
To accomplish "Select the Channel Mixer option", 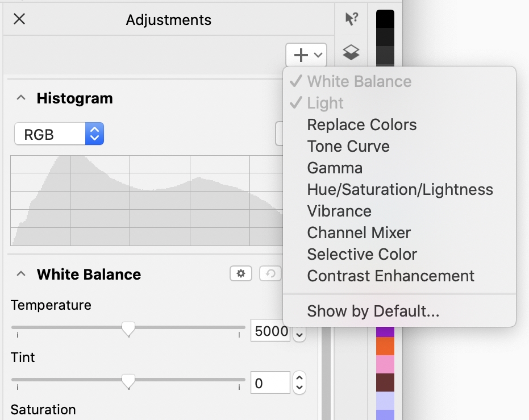I will coord(359,233).
